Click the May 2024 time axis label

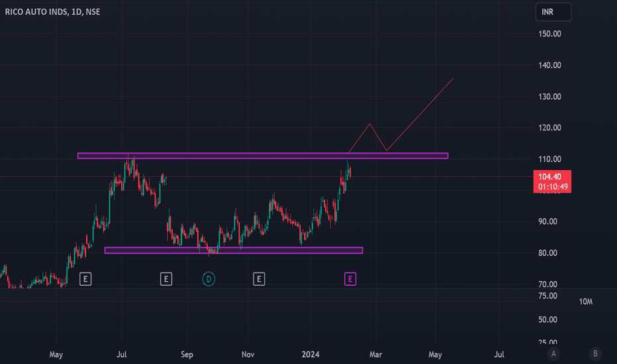pos(435,355)
